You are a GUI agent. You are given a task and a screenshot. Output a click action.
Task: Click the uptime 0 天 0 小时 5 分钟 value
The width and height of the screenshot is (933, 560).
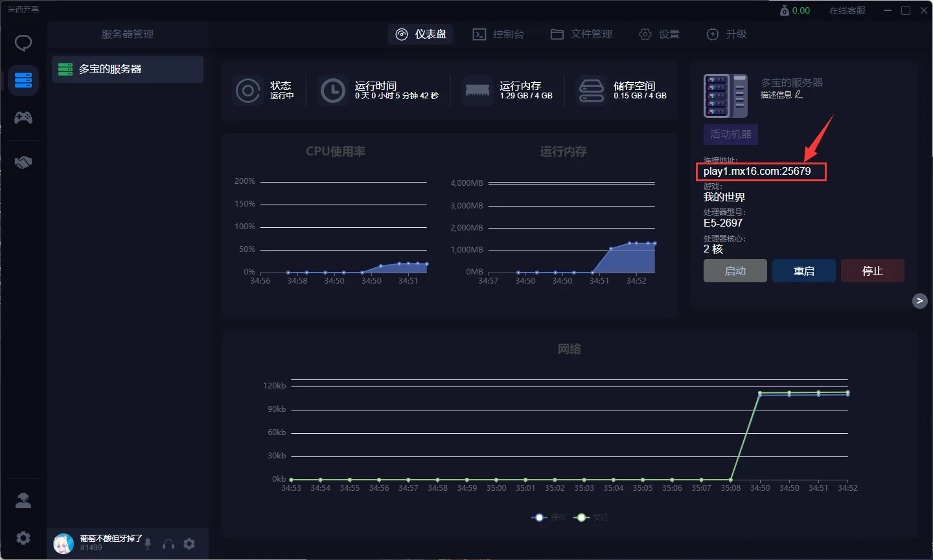click(397, 96)
